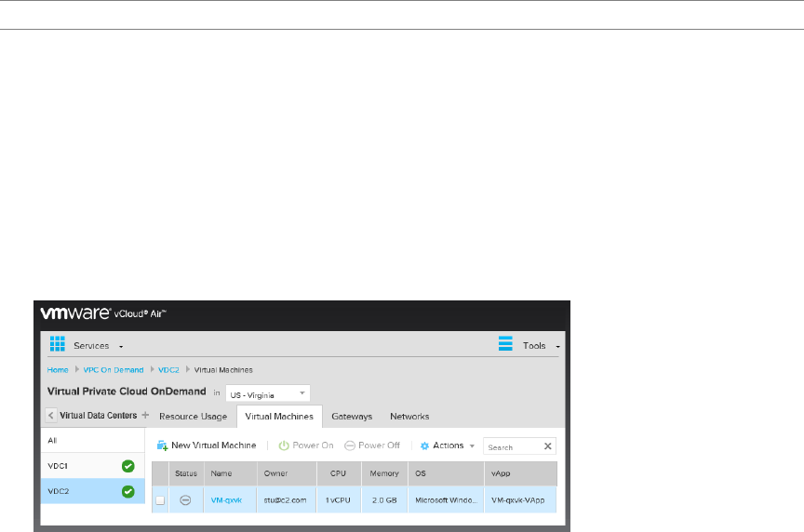Click the 1 vCPU cell
Image resolution: width=804 pixels, height=532 pixels.
coord(338,500)
